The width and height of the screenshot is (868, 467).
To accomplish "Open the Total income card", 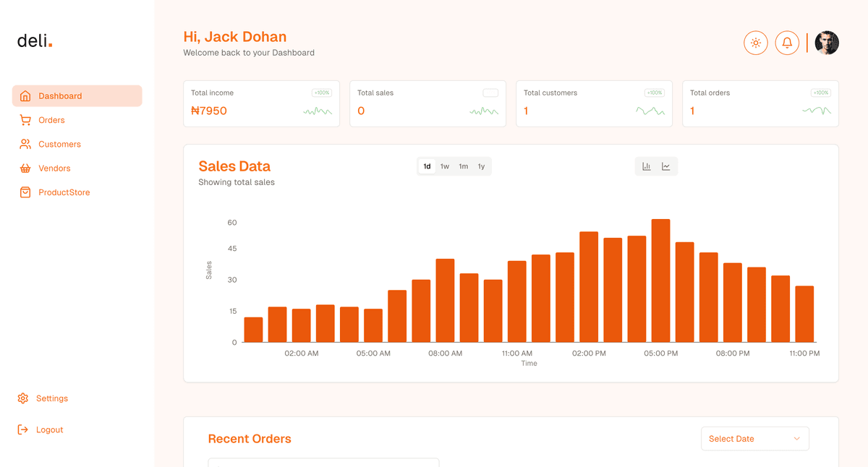I will [261, 103].
